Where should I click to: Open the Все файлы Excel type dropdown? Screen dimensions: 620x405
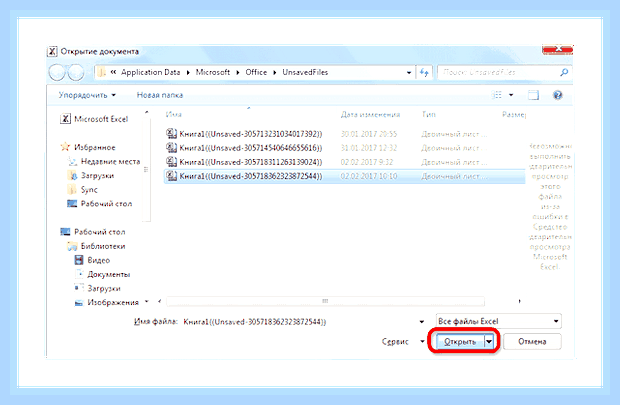click(499, 321)
